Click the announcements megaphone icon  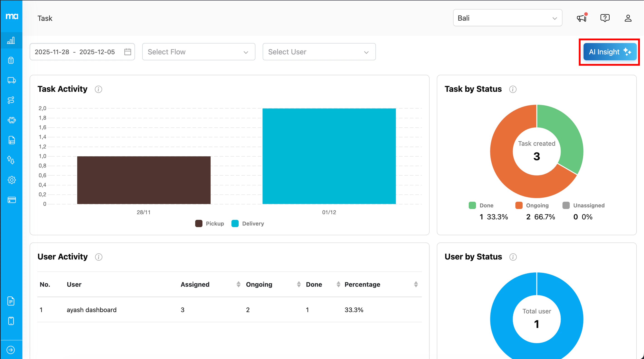581,18
